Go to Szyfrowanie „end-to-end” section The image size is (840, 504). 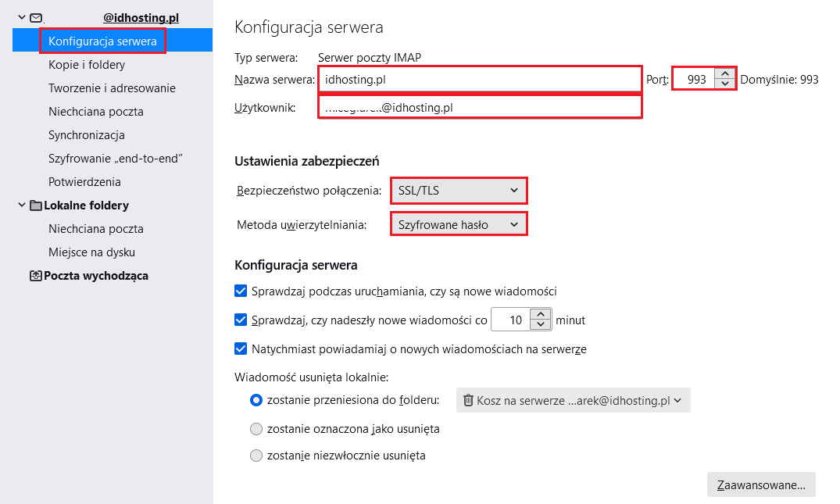[x=115, y=159]
